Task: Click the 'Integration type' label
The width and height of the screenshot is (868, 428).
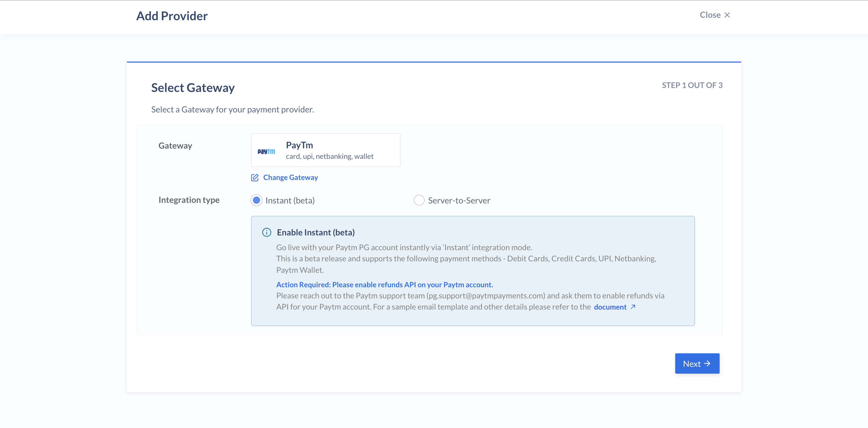Action: tap(189, 200)
